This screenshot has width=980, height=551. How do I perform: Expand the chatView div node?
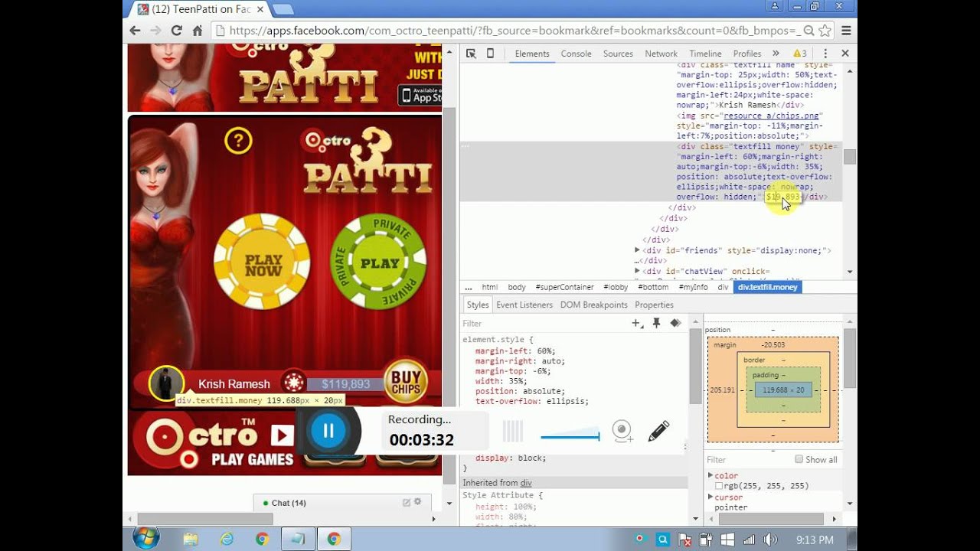pyautogui.click(x=637, y=271)
